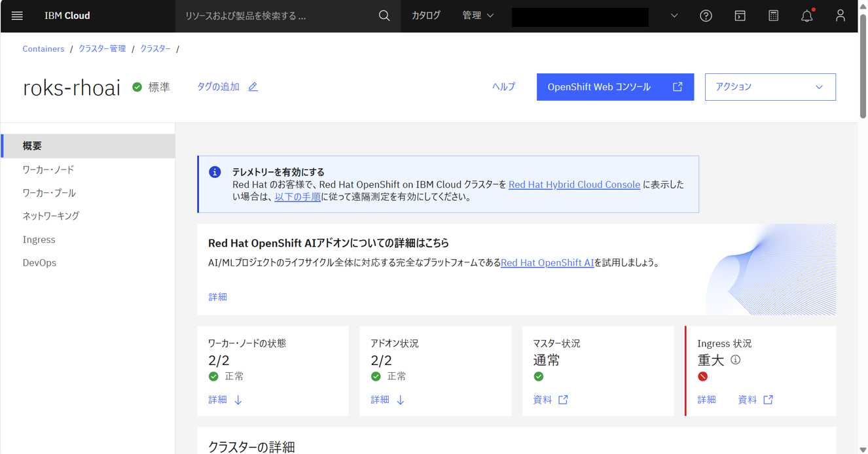Open the notifications bell icon
Viewport: 868px width, 454px height.
click(807, 16)
